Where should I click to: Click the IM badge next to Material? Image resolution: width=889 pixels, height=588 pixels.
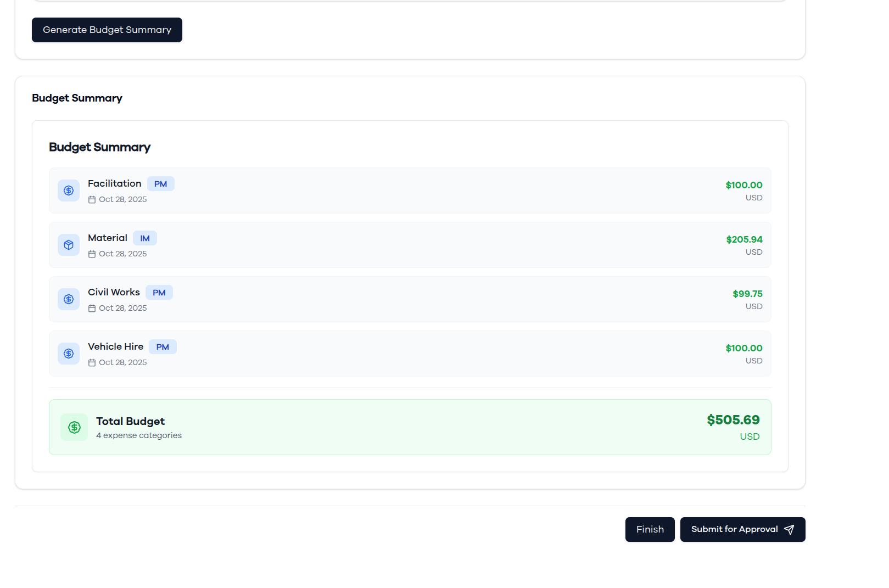(145, 238)
